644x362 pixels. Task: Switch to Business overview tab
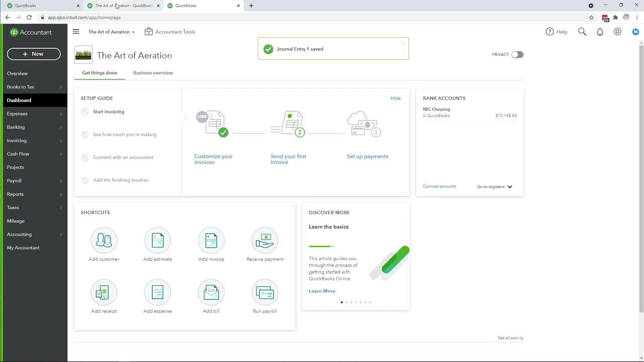click(x=153, y=73)
